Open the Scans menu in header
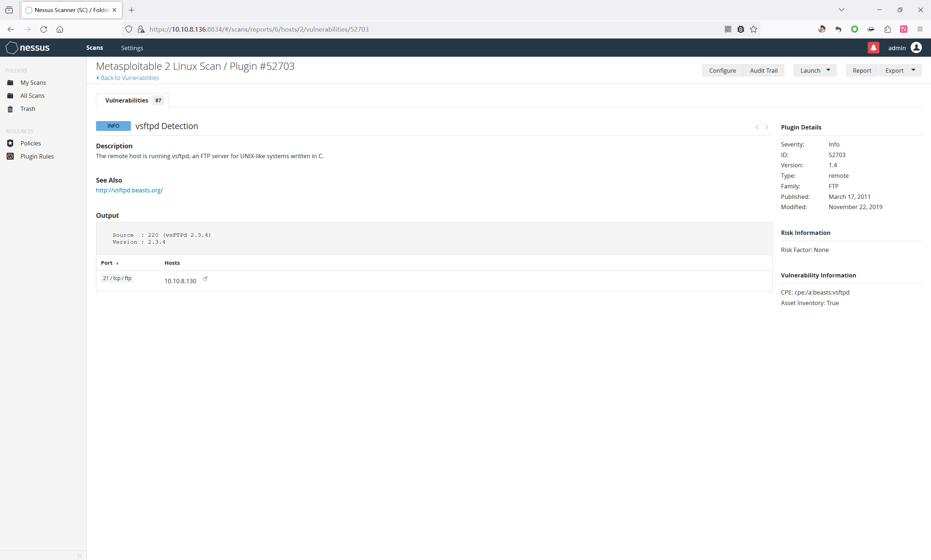The width and height of the screenshot is (931, 560). pyautogui.click(x=94, y=48)
